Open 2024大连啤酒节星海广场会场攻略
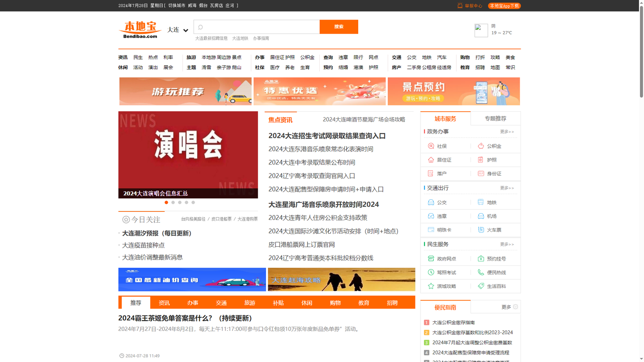Screen dimensions: 644x362 click(364, 119)
